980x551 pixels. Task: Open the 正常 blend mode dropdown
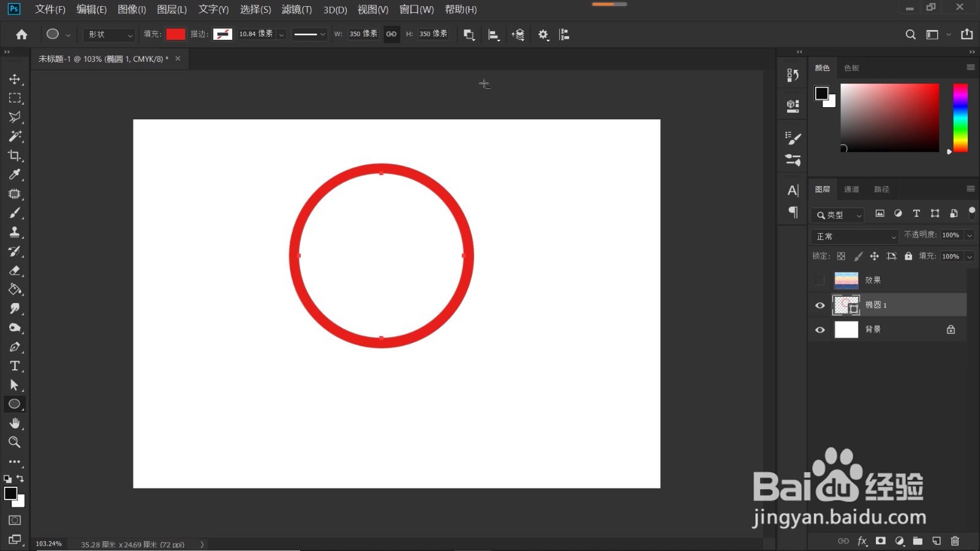point(854,236)
